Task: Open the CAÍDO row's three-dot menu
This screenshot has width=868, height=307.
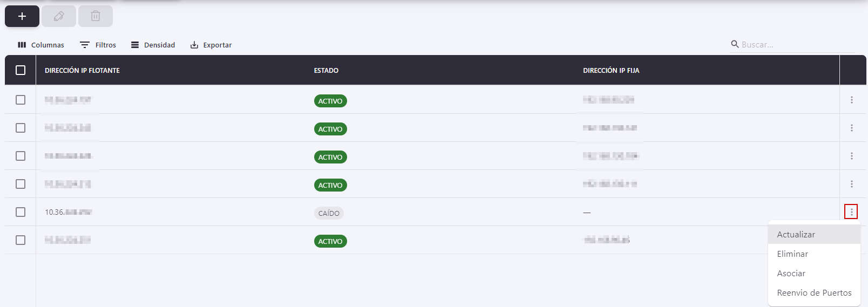Action: click(x=851, y=212)
